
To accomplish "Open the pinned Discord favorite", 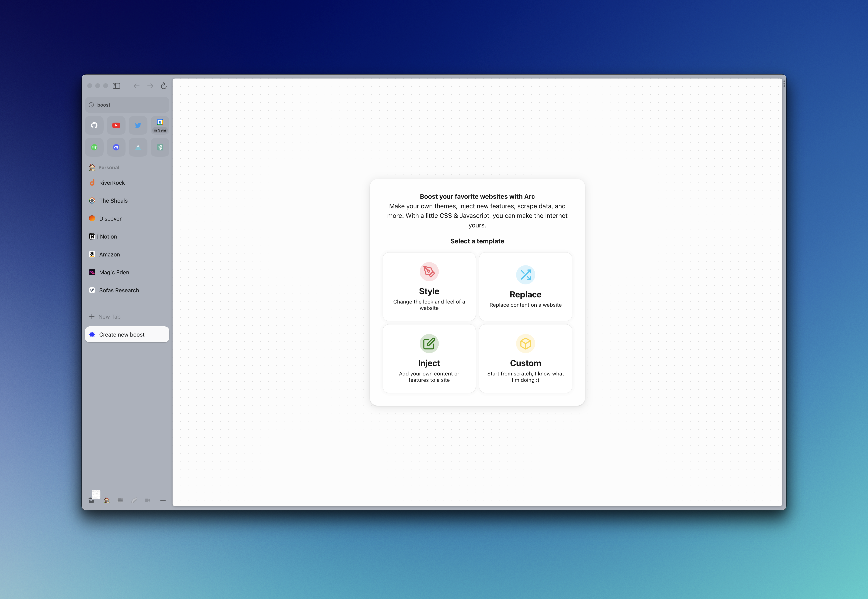I will [x=116, y=147].
